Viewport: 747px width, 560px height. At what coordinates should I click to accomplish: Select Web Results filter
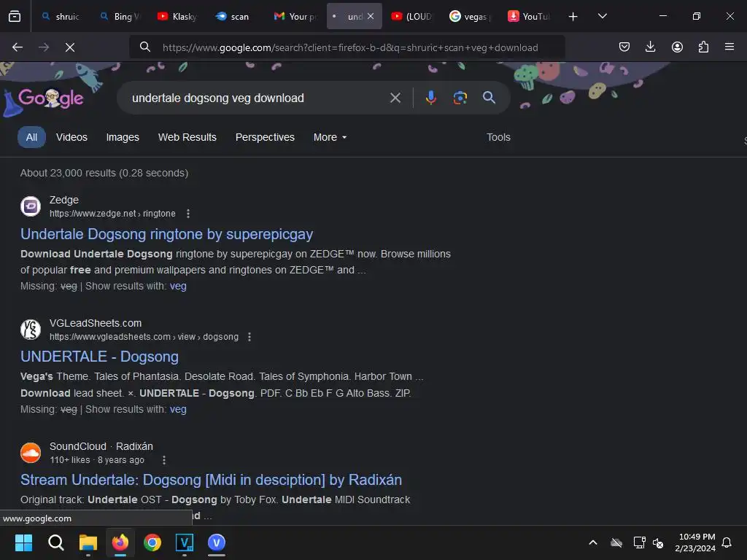(x=187, y=137)
